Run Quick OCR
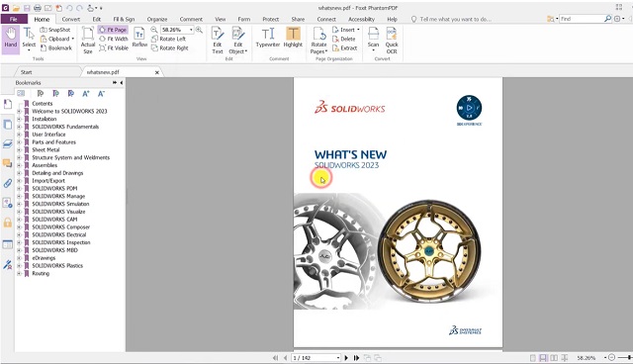Viewport: 633px width, 364px height. [392, 40]
